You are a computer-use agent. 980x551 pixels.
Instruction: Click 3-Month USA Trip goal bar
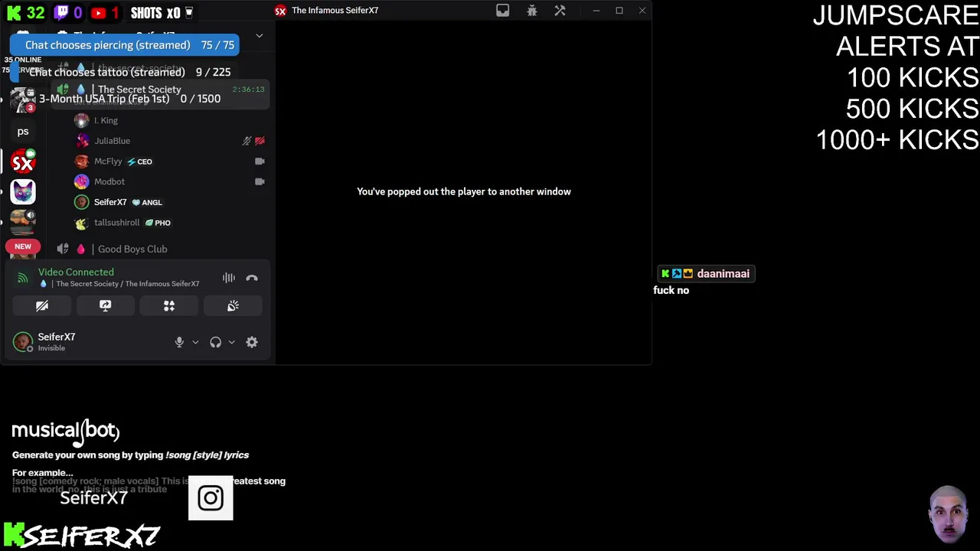pos(124,99)
